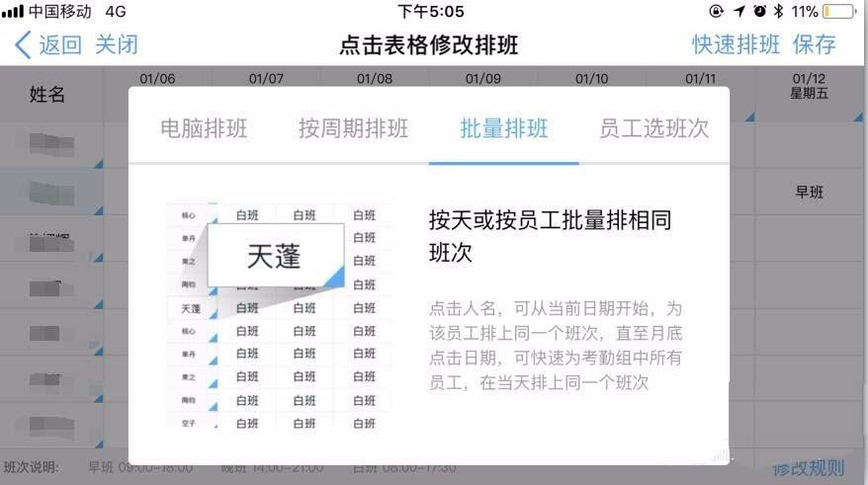Open 快速排班 quick scheduling
868x485 pixels.
pyautogui.click(x=736, y=44)
